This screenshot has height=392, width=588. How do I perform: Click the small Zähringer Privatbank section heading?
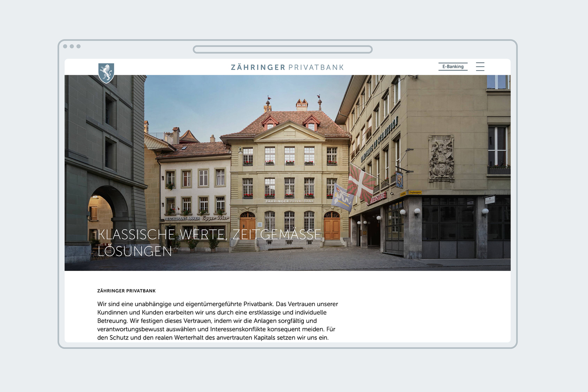click(127, 291)
